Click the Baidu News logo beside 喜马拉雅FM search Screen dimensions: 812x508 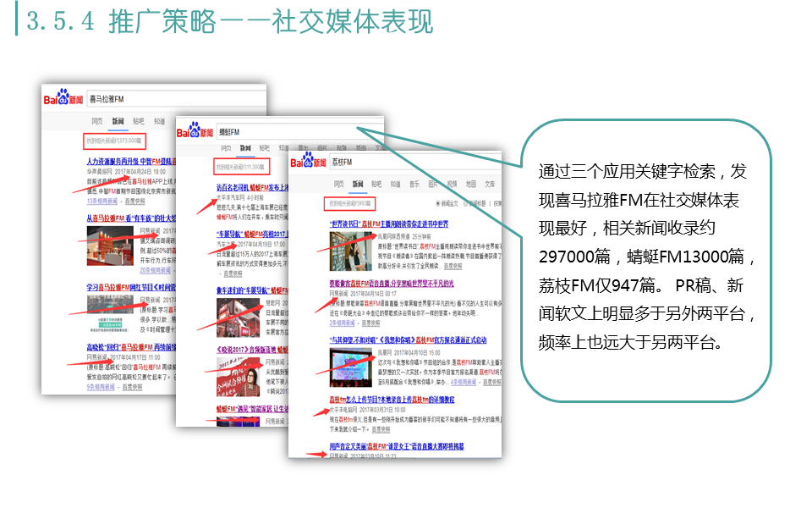63,97
